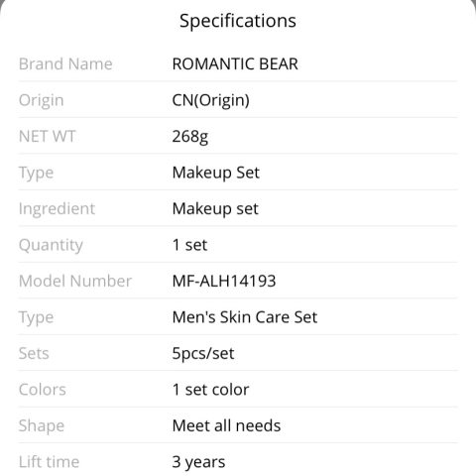
Task: Click the 5pcs/set value
Action: 203,354
